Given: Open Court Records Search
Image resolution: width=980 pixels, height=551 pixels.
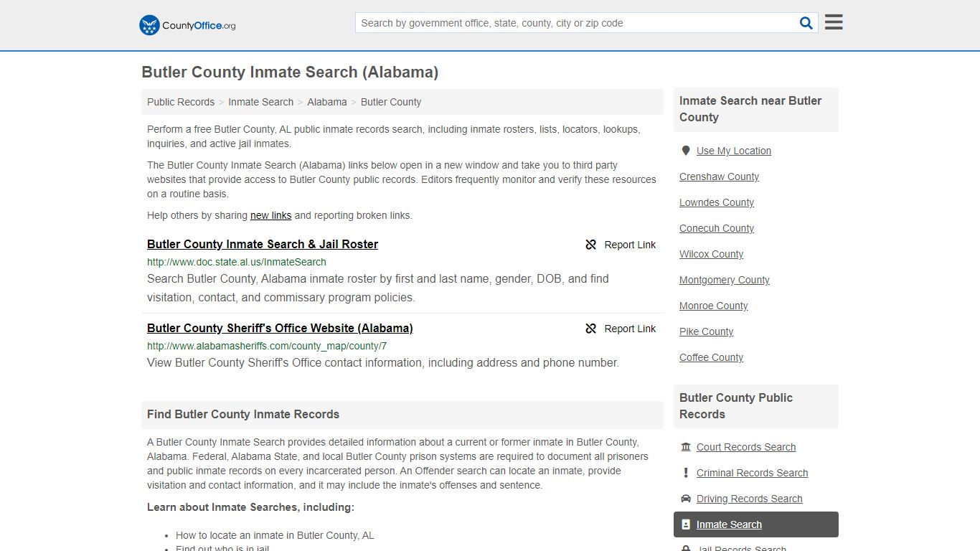Looking at the screenshot, I should 746,447.
